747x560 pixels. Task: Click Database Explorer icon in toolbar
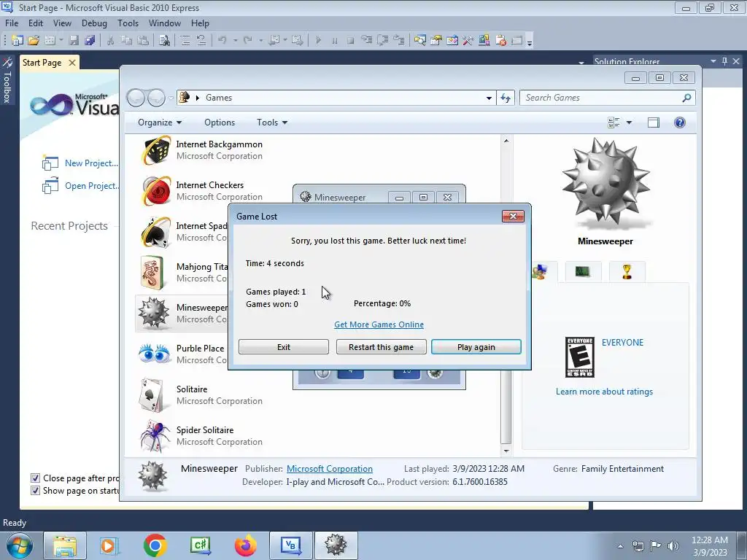pyautogui.click(x=484, y=41)
